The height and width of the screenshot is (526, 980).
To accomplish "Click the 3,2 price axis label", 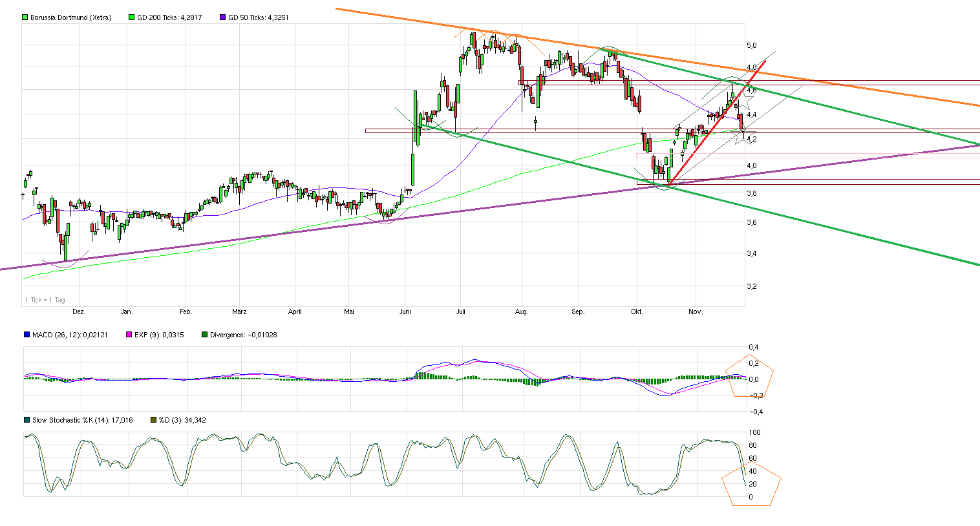I will tap(752, 286).
